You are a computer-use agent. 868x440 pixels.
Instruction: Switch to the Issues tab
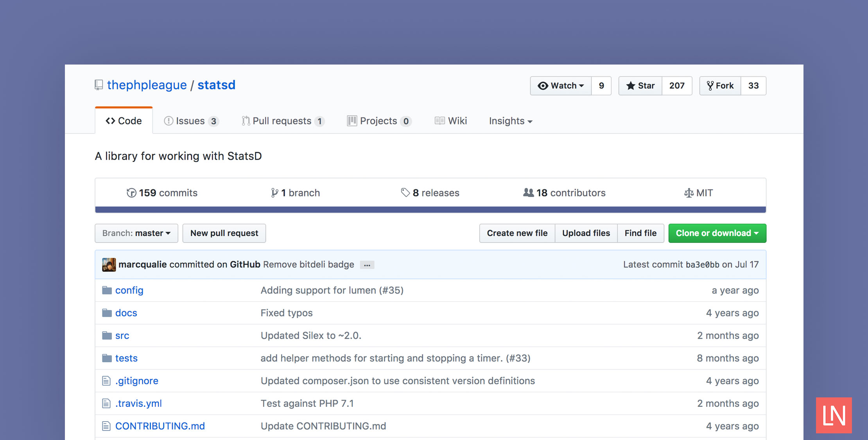pyautogui.click(x=190, y=121)
